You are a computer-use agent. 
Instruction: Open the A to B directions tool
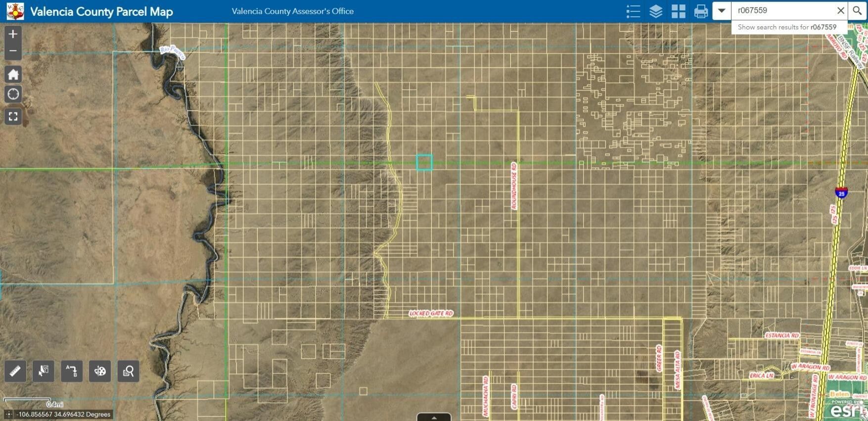click(x=72, y=371)
